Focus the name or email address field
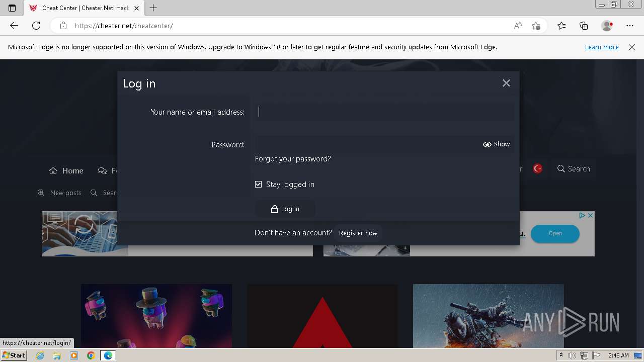Image resolution: width=644 pixels, height=362 pixels. click(x=384, y=112)
